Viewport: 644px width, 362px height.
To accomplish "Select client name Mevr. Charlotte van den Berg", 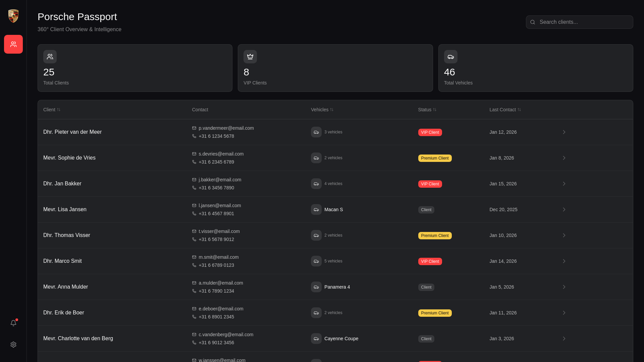I will pyautogui.click(x=78, y=339).
